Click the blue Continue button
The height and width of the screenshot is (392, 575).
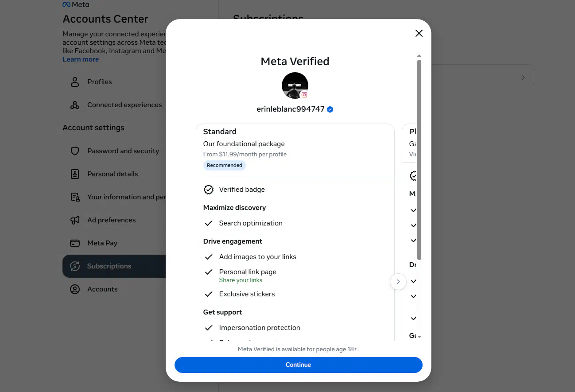(298, 365)
